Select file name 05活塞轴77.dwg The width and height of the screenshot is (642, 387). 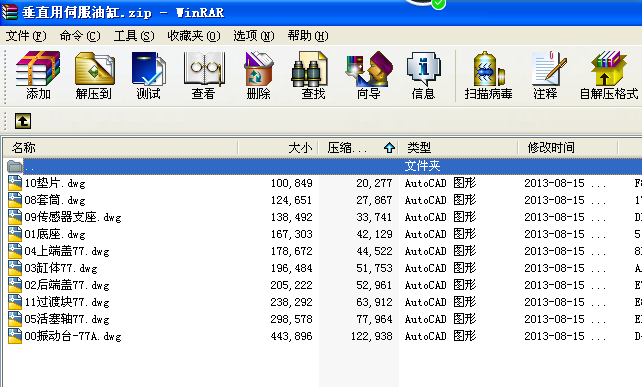tap(67, 319)
